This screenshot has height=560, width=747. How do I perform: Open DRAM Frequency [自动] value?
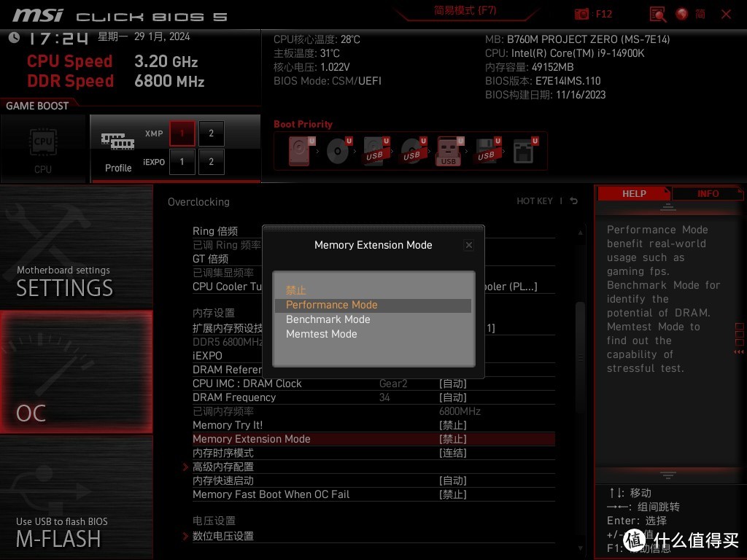click(x=452, y=397)
